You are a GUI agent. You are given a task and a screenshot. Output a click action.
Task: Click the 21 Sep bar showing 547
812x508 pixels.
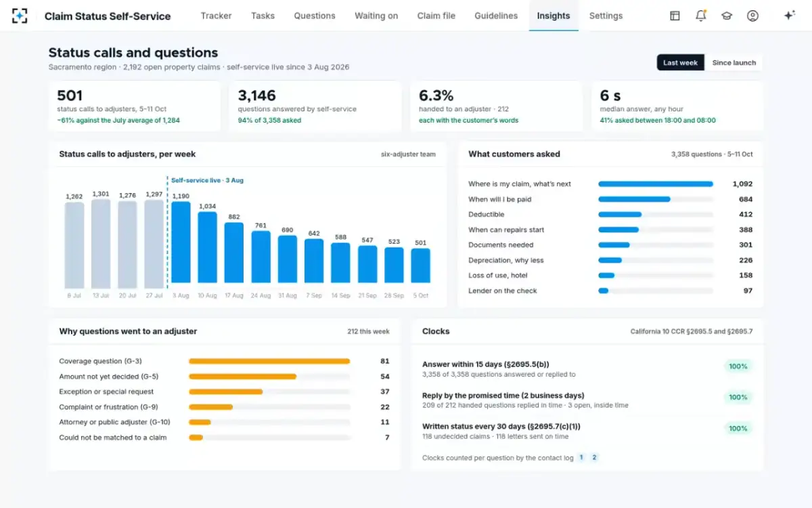pos(367,264)
